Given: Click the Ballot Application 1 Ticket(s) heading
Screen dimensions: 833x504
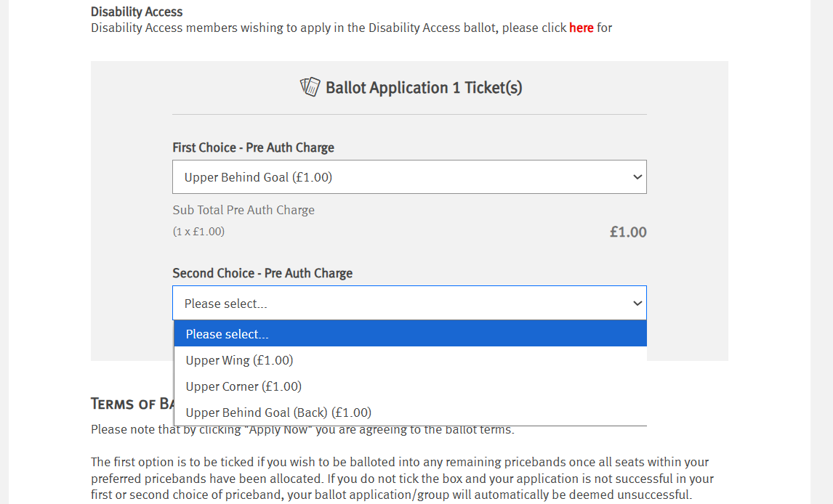Looking at the screenshot, I should (x=423, y=88).
